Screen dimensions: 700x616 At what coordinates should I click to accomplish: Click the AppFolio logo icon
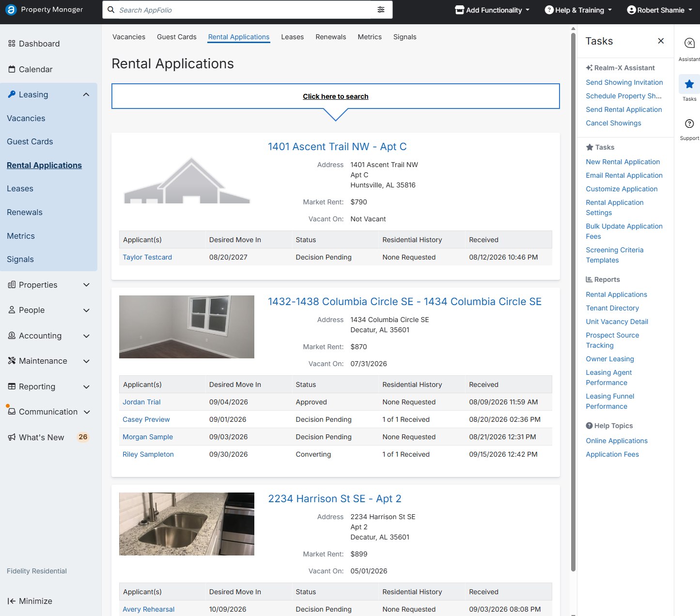coord(11,10)
